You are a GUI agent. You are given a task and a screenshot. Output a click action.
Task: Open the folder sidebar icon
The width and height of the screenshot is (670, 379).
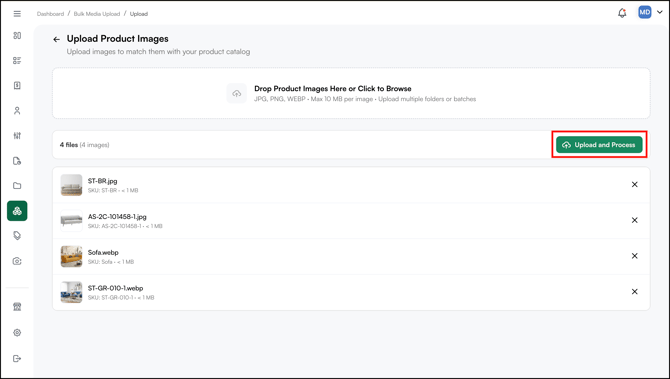tap(17, 185)
